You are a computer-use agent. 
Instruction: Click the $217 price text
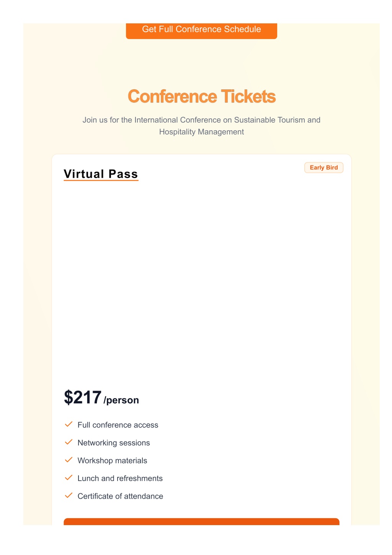[83, 397]
